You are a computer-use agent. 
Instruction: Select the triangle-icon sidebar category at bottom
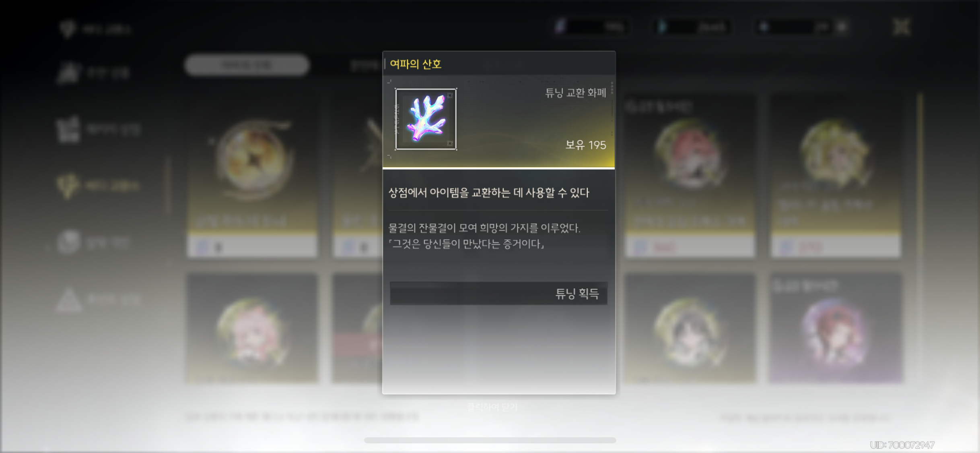click(68, 300)
